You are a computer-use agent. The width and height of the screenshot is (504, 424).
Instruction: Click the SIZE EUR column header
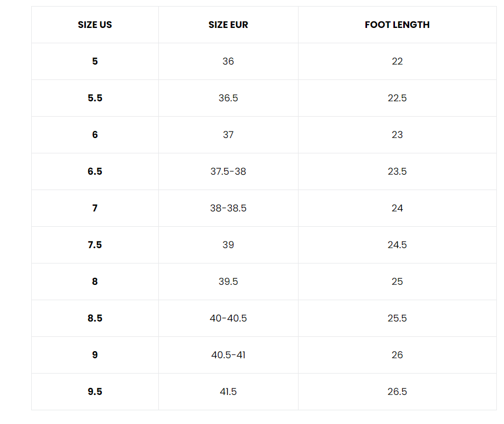pos(228,25)
